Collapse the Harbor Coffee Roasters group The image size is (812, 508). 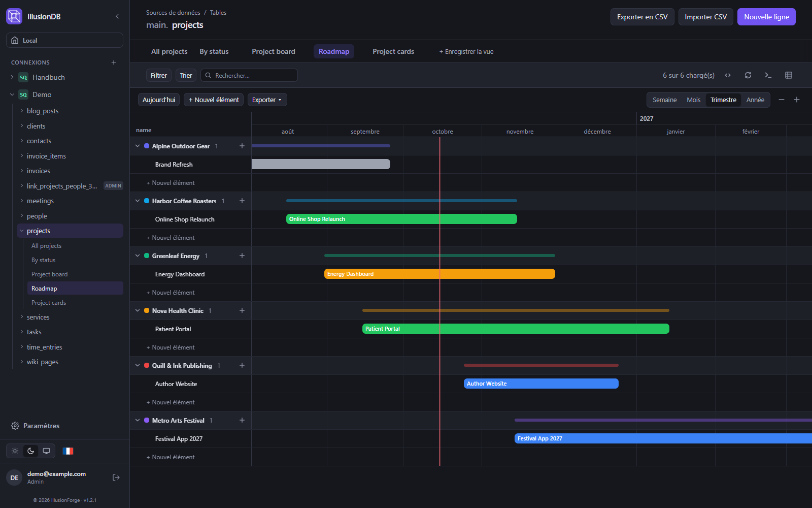(138, 201)
